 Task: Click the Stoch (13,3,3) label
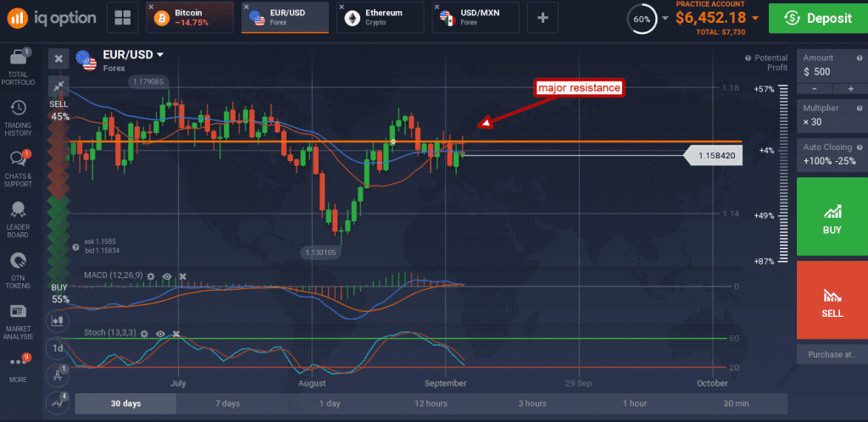pyautogui.click(x=109, y=334)
